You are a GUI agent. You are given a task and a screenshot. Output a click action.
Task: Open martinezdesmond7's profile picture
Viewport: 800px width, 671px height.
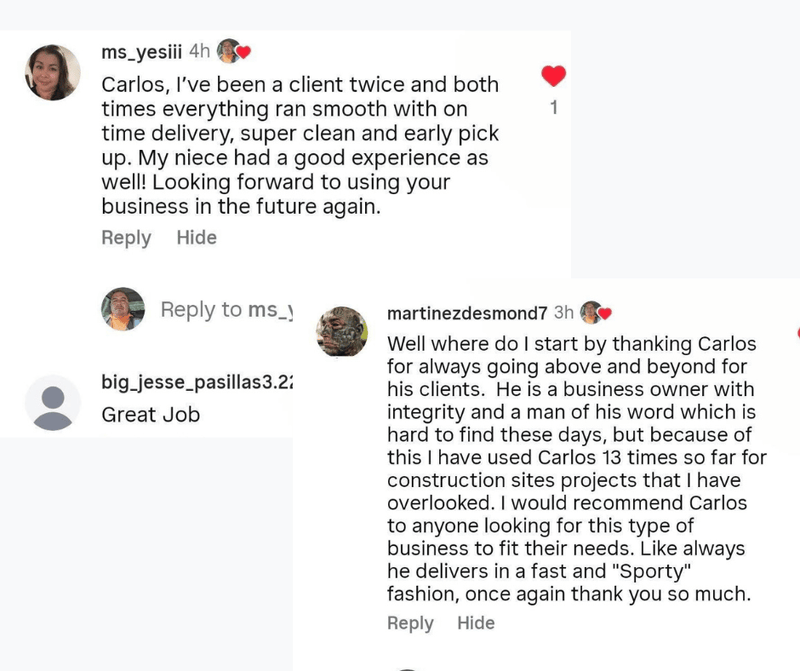342,331
